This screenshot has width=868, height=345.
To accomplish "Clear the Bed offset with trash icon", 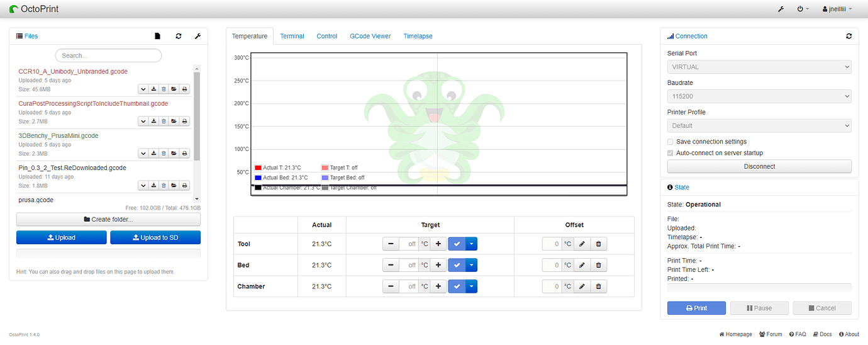I will [x=598, y=266].
